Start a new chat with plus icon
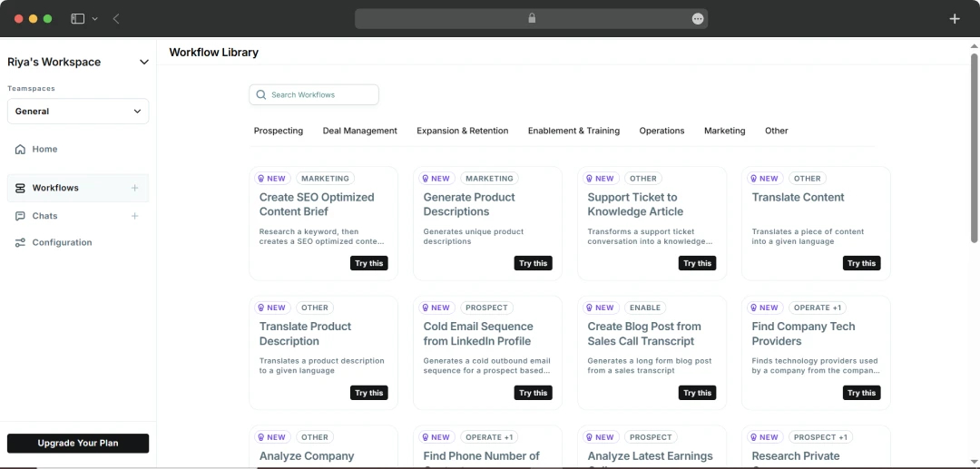 point(134,216)
